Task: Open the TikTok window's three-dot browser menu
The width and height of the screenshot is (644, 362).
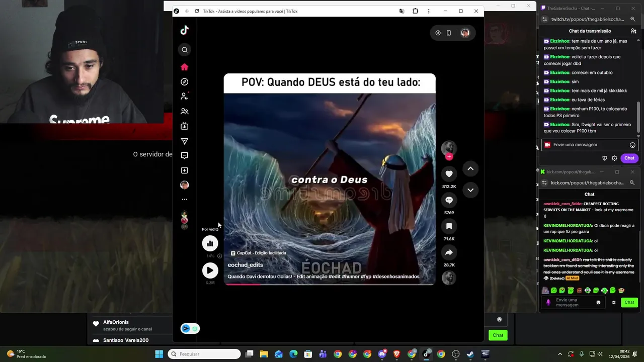Action: [429, 11]
